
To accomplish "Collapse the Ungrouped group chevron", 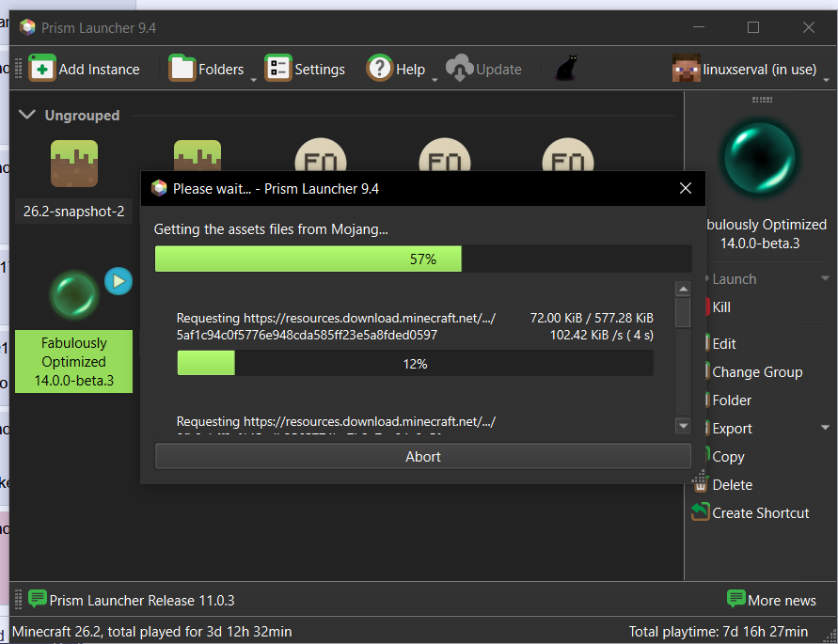I will [x=26, y=115].
